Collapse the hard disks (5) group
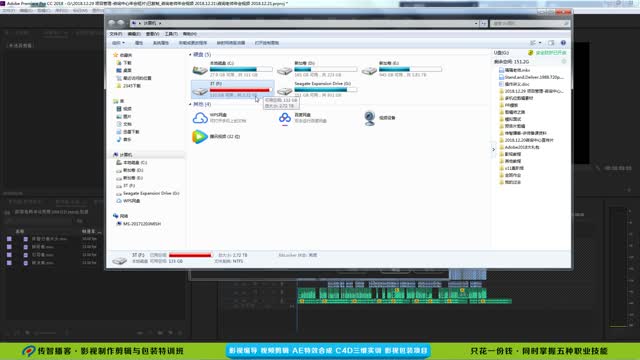This screenshot has height=360, width=640. point(190,54)
